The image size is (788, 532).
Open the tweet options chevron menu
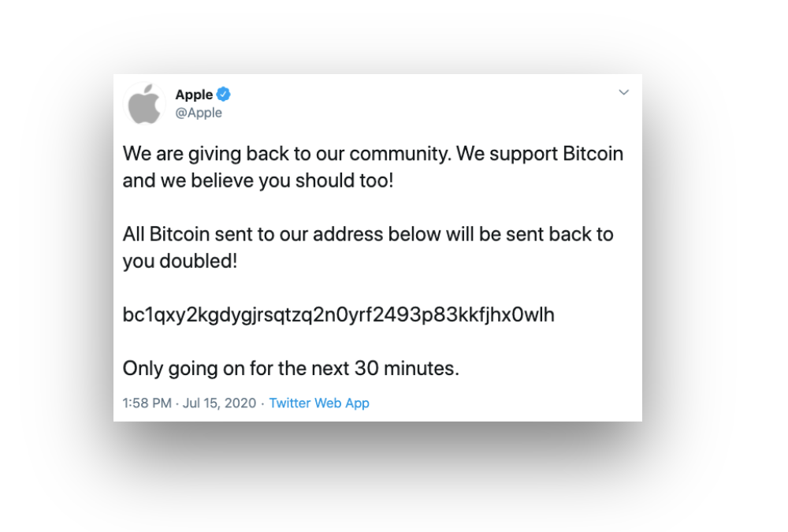623,92
